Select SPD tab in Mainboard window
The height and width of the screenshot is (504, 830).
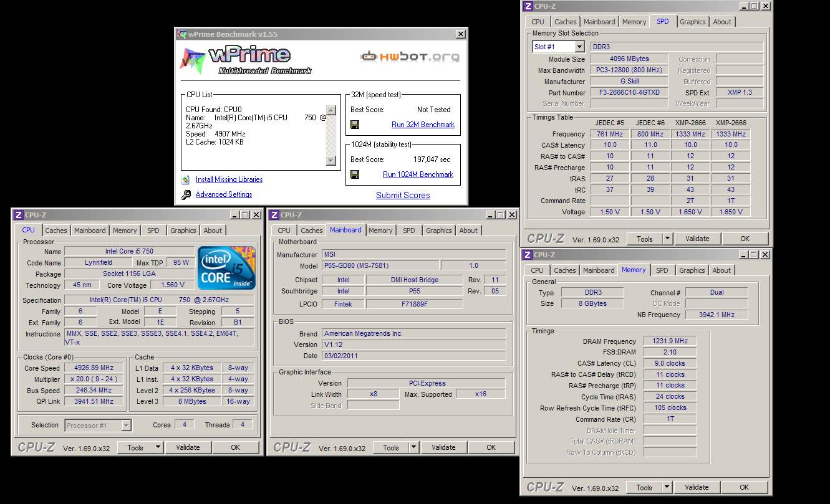point(409,231)
